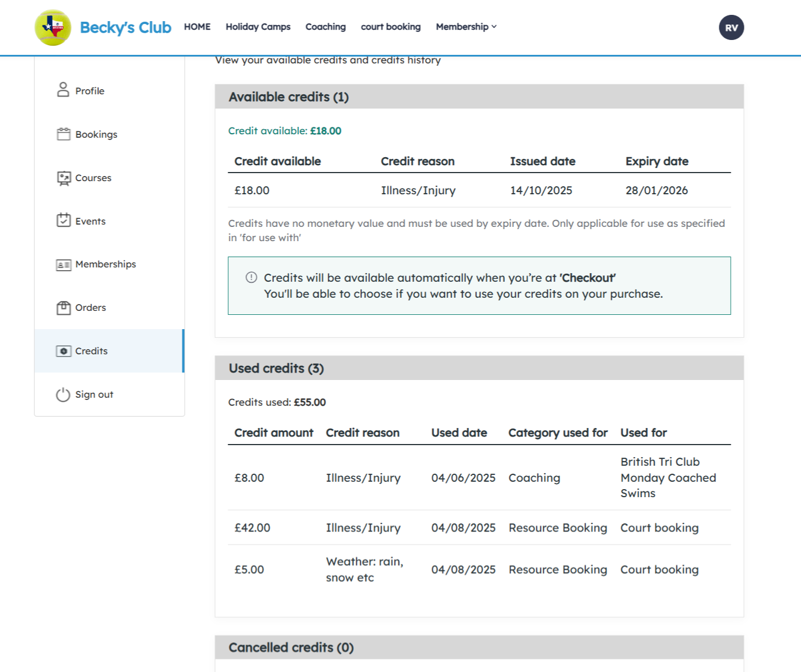The height and width of the screenshot is (672, 801).
Task: Open the Memberships sidebar link
Action: (106, 264)
